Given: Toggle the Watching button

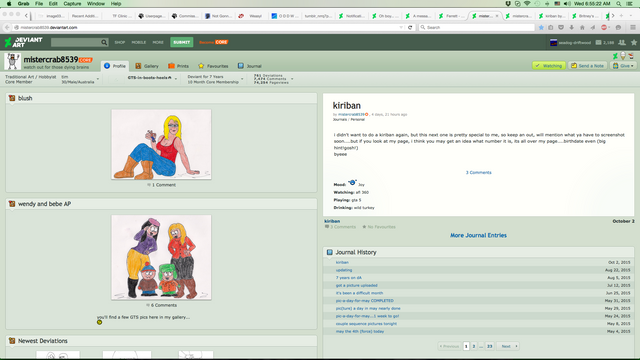Looking at the screenshot, I should pos(549,66).
